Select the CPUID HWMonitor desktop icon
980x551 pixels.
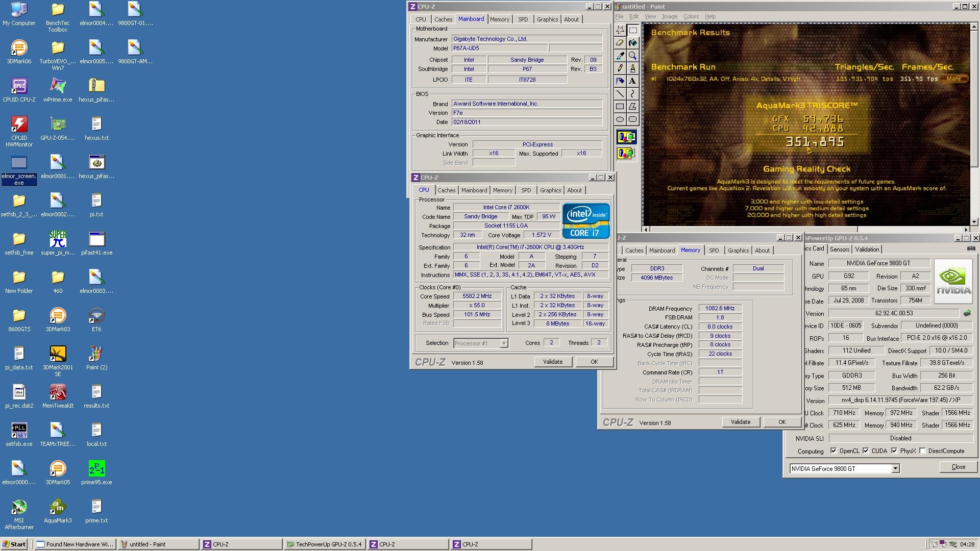[x=19, y=132]
